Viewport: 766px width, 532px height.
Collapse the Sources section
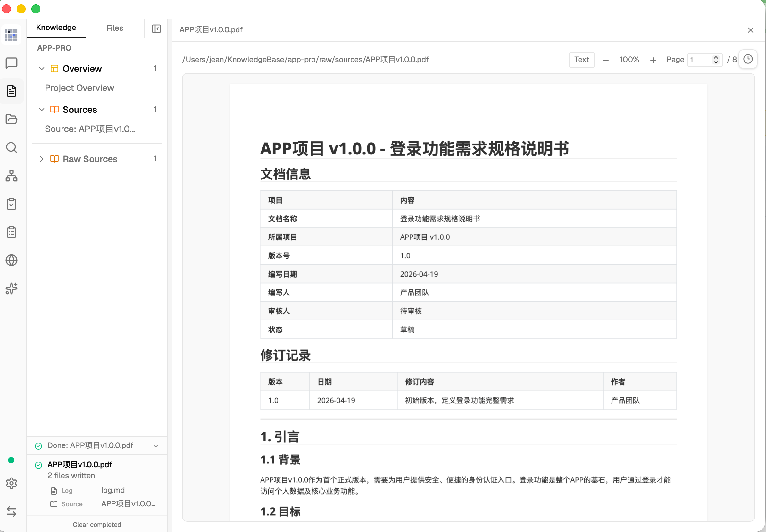(x=42, y=109)
